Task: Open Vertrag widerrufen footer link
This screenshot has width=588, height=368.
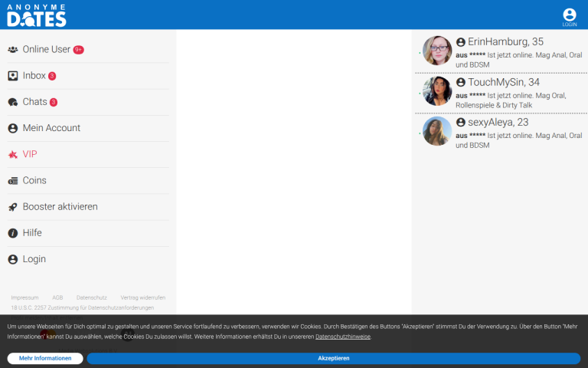Action: (143, 297)
